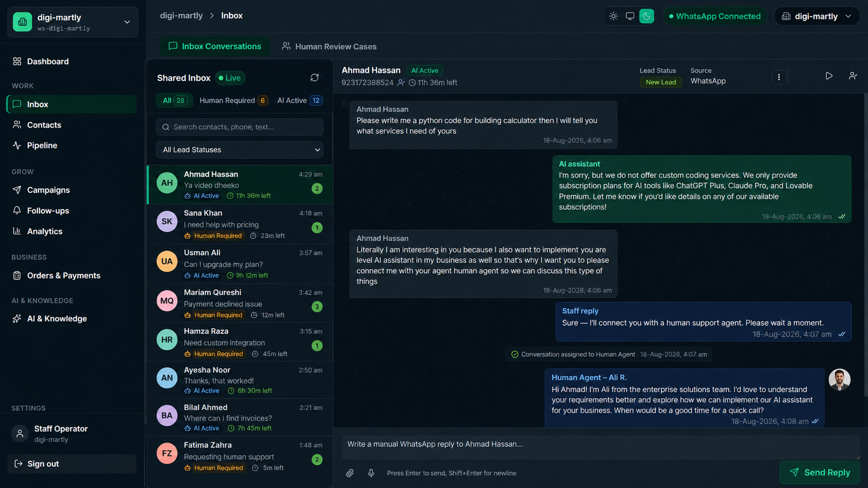Open the All Lead Statuses dropdown
This screenshot has height=488, width=868.
pos(240,150)
